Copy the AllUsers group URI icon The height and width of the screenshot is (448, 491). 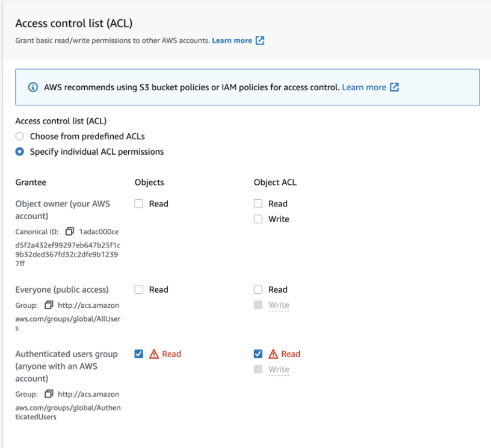tap(49, 305)
